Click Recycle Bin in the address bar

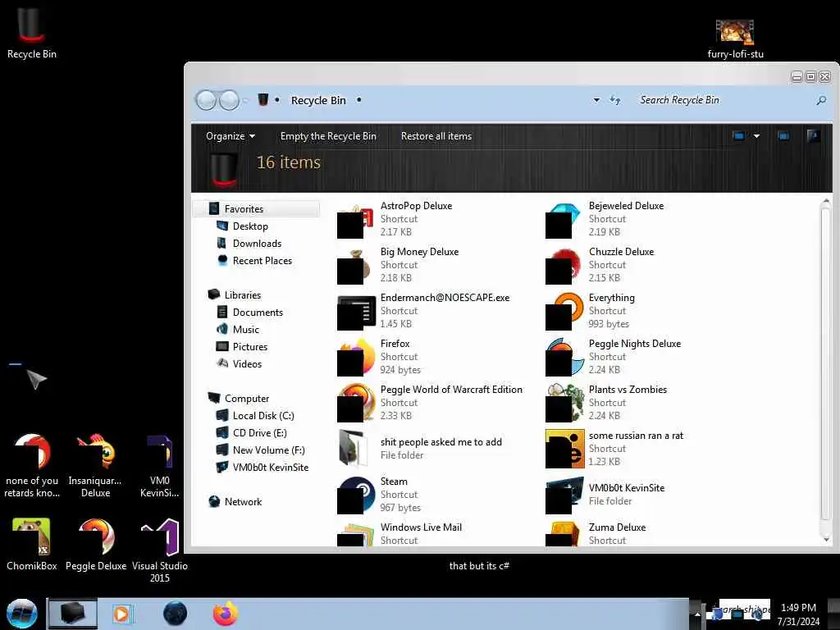pos(318,100)
